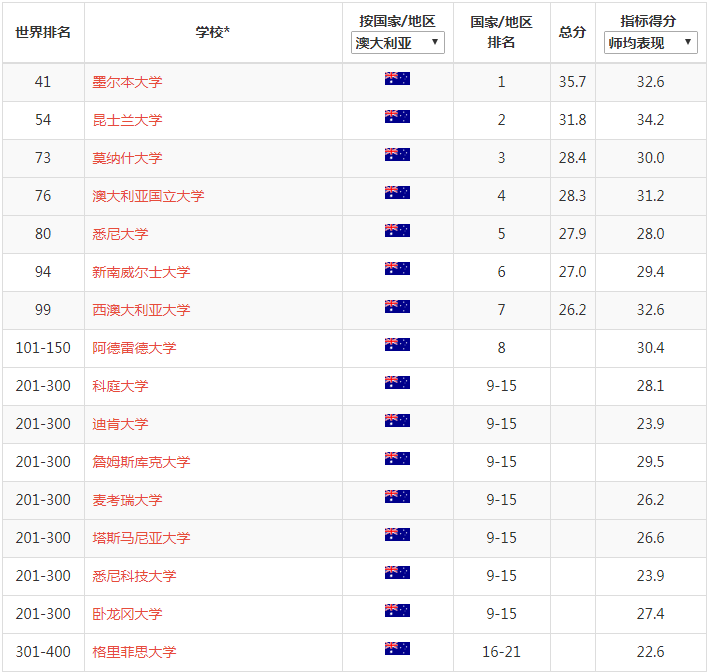
Task: Open the 悉尼大学 link
Action: click(x=120, y=234)
